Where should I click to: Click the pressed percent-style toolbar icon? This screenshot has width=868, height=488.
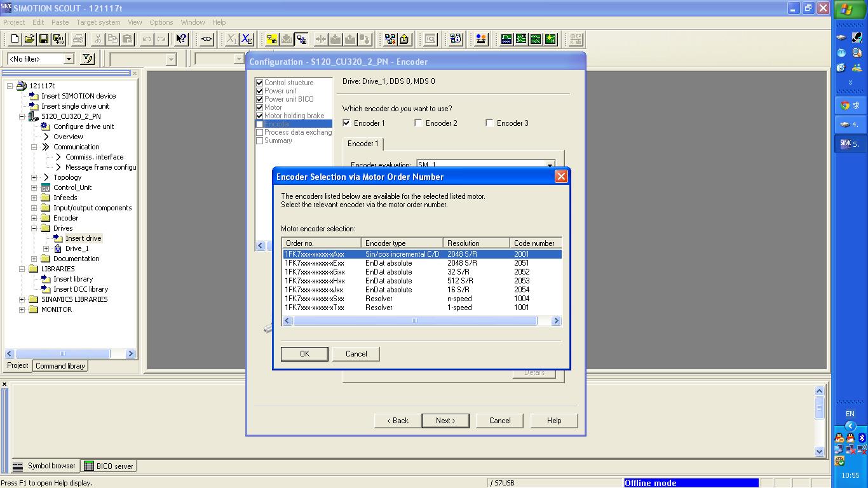(301, 39)
